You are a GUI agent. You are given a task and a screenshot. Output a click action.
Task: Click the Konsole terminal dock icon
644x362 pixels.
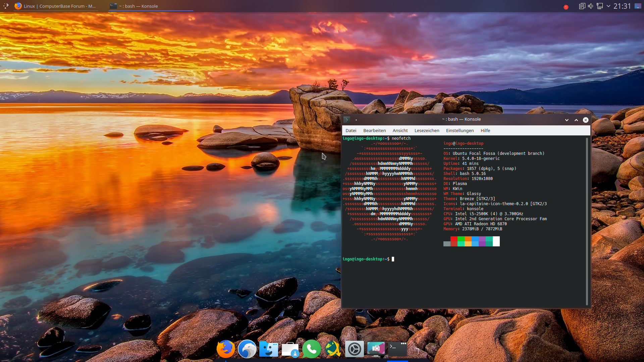(397, 349)
